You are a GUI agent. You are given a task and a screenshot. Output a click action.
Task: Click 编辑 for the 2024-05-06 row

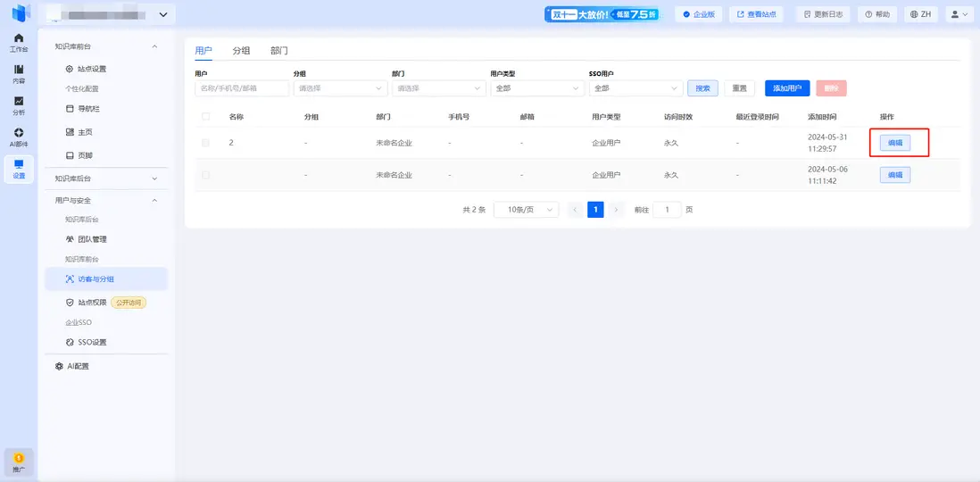pyautogui.click(x=895, y=175)
